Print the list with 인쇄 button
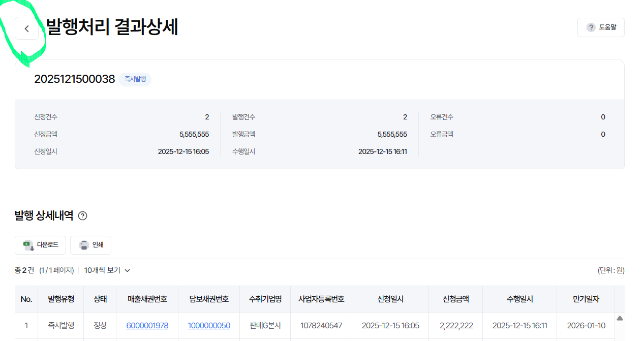The width and height of the screenshot is (644, 341). click(x=90, y=245)
